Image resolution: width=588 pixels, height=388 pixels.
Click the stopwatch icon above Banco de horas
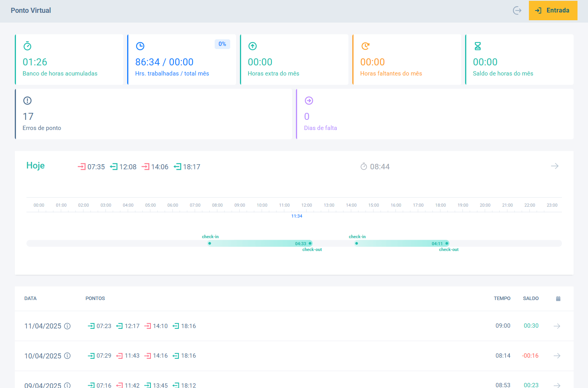point(27,46)
